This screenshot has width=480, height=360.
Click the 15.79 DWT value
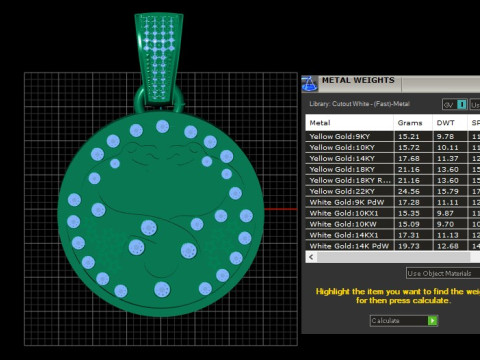click(x=448, y=192)
